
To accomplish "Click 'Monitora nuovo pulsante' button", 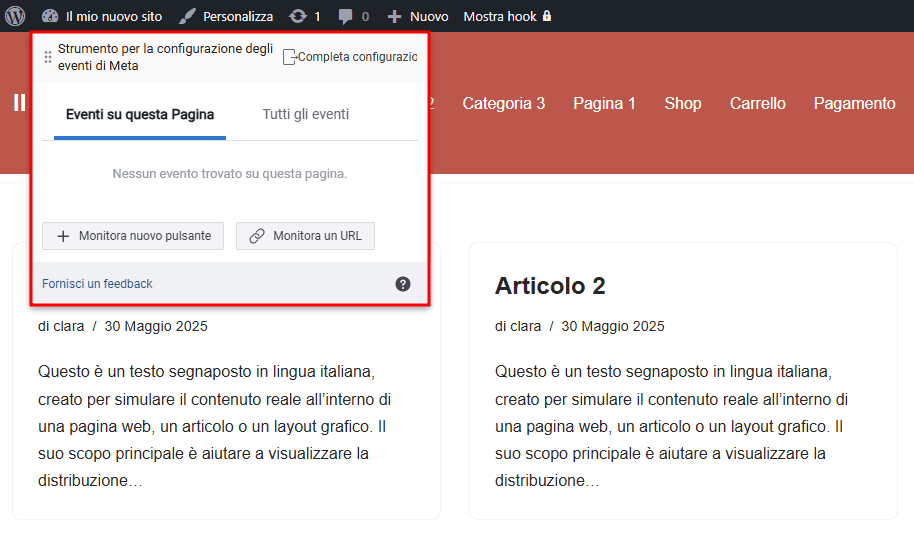I will pos(133,236).
